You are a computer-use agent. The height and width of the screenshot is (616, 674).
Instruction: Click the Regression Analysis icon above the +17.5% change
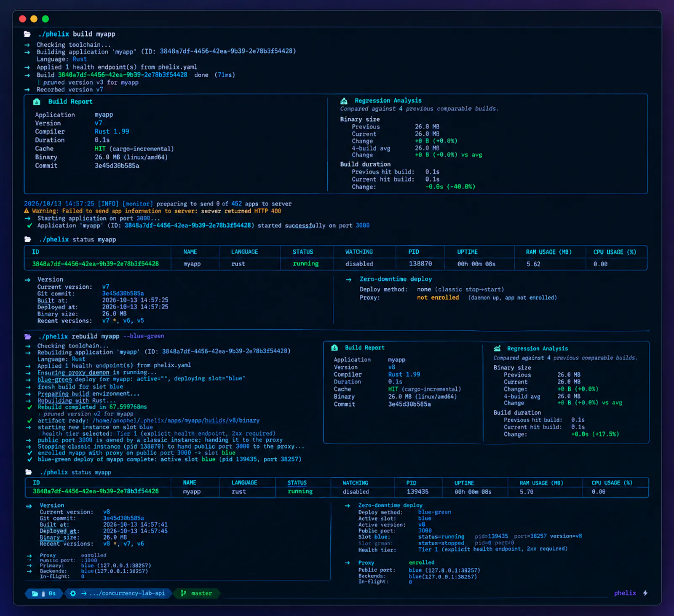[497, 348]
